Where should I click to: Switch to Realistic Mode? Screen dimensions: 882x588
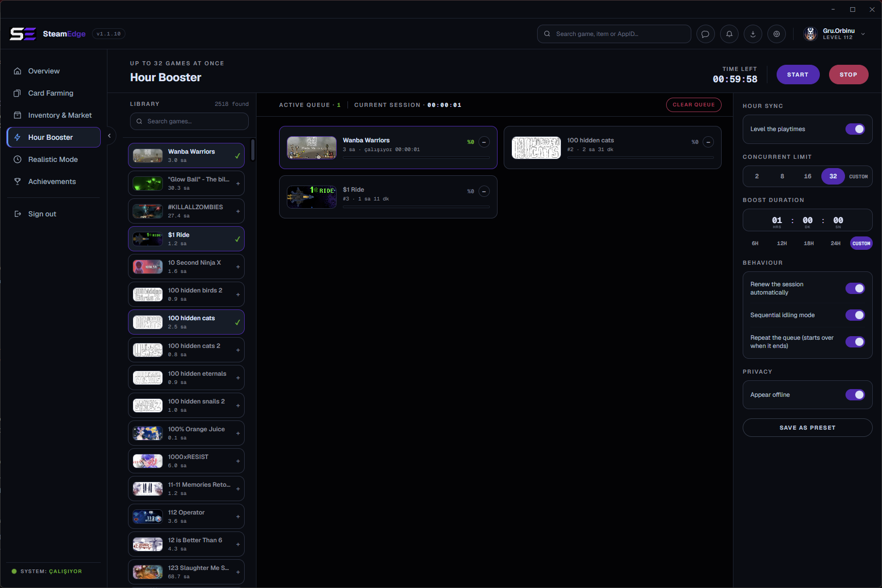53,159
